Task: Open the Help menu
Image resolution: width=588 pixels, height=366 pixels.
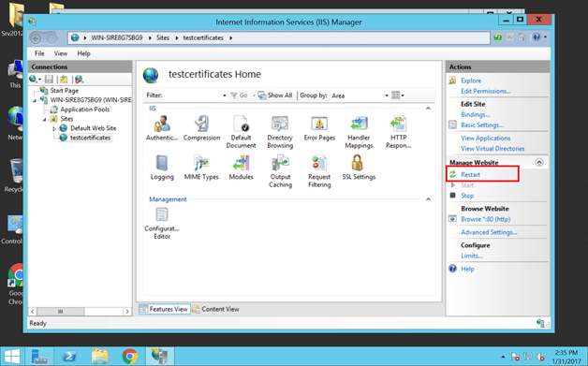Action: click(x=84, y=53)
